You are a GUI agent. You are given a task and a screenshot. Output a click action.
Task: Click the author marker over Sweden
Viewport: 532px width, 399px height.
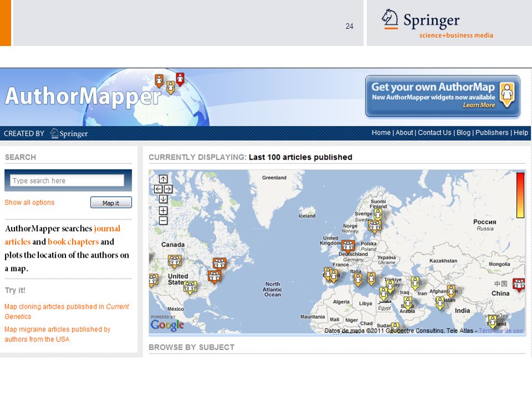coord(375,226)
